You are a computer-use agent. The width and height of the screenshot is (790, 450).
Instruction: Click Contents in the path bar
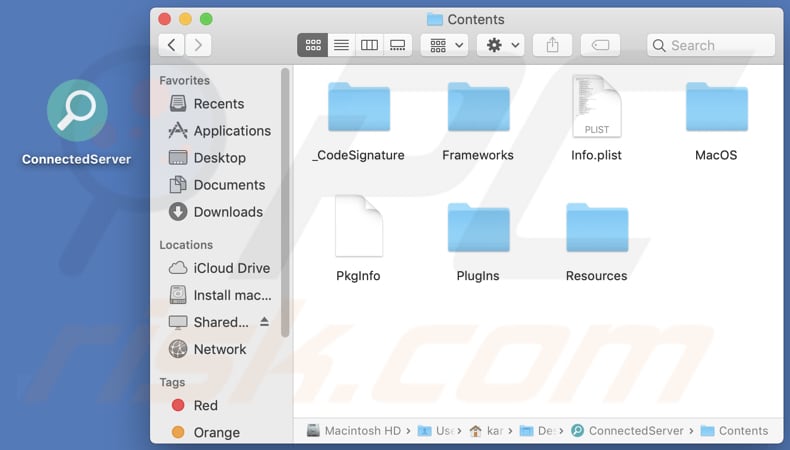tap(734, 431)
